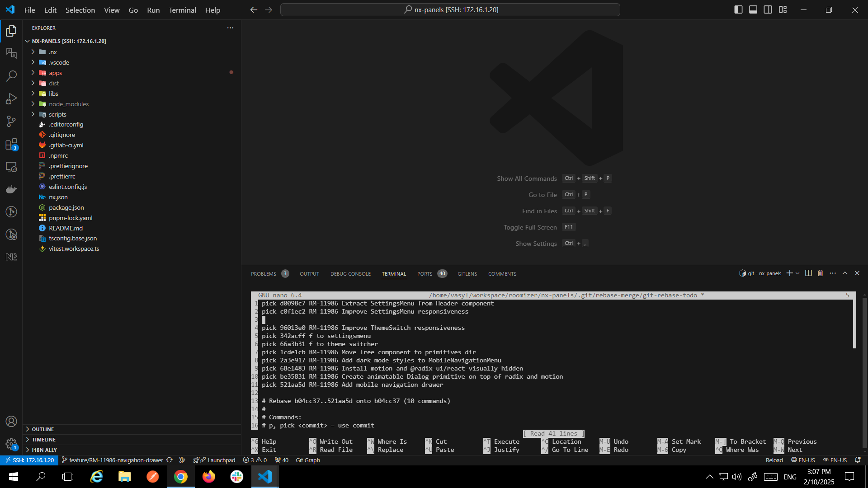Image resolution: width=868 pixels, height=488 pixels.
Task: Expand the TIMELINE section
Action: pyautogui.click(x=132, y=440)
